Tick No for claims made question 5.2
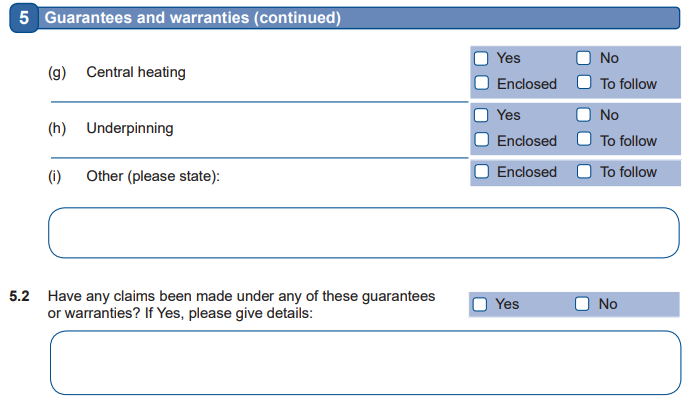This screenshot has height=405, width=696. [x=583, y=304]
